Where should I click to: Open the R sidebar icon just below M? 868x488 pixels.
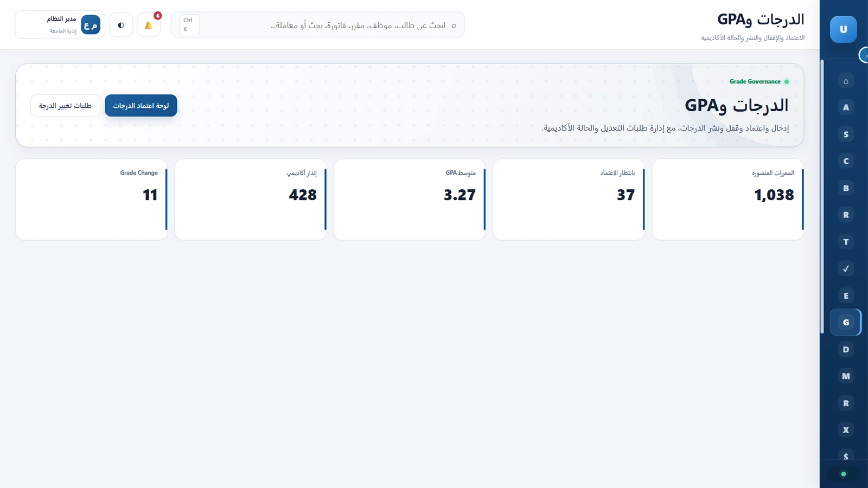coord(846,403)
